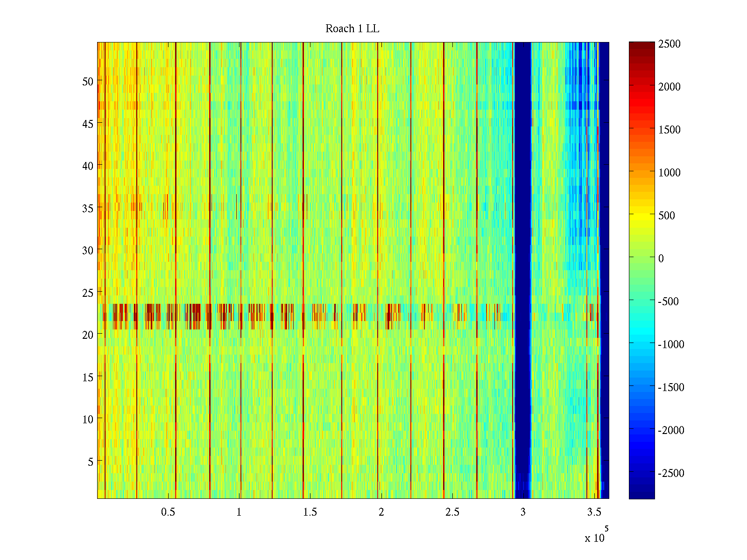The width and height of the screenshot is (747, 560).
Task: Click the x-axis tick label 3.5
Action: coord(594,512)
